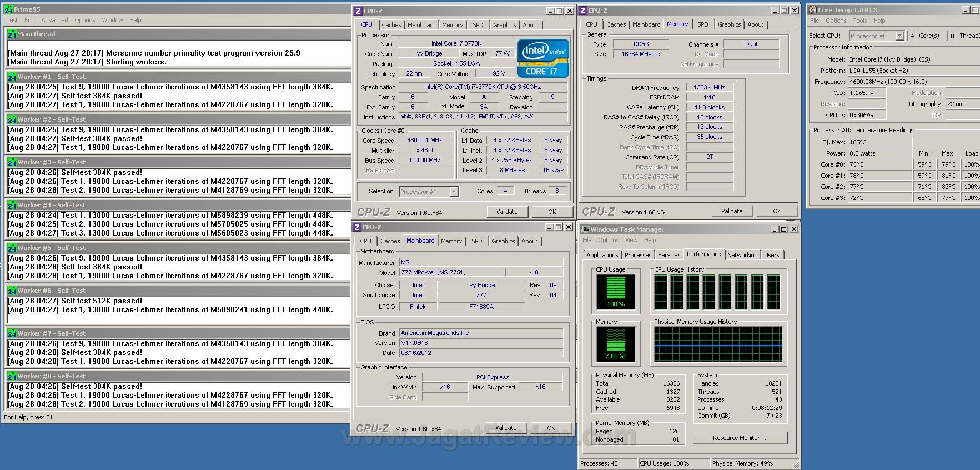Open the Select CPU dropdown in Core Temp

point(900,36)
